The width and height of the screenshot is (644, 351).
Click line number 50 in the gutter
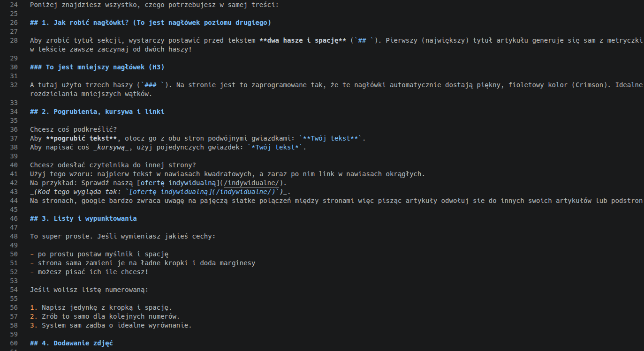click(13, 254)
